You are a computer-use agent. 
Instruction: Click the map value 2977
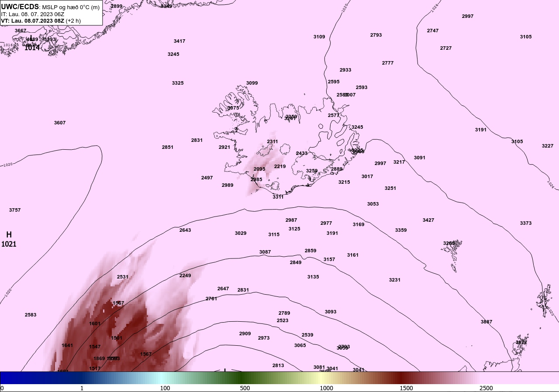[x=326, y=223]
